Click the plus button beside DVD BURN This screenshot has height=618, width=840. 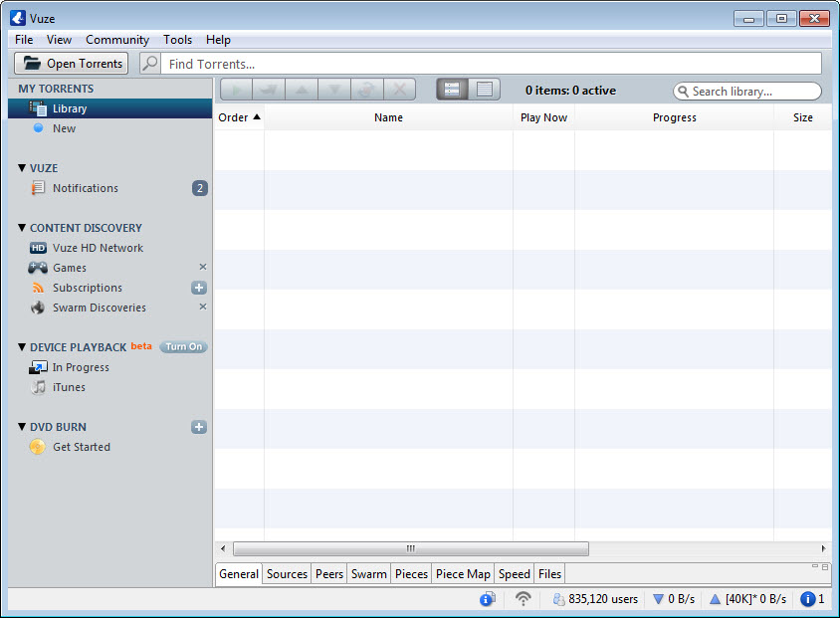(199, 427)
